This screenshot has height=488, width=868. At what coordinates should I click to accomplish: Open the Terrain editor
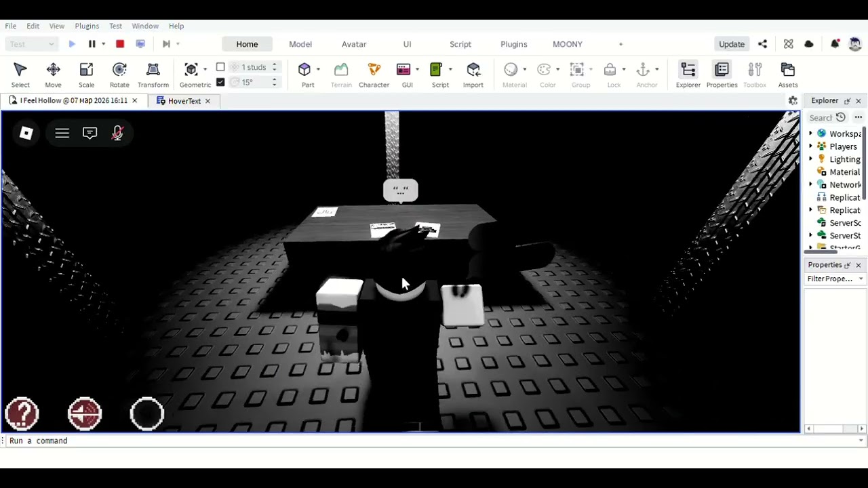(x=341, y=75)
